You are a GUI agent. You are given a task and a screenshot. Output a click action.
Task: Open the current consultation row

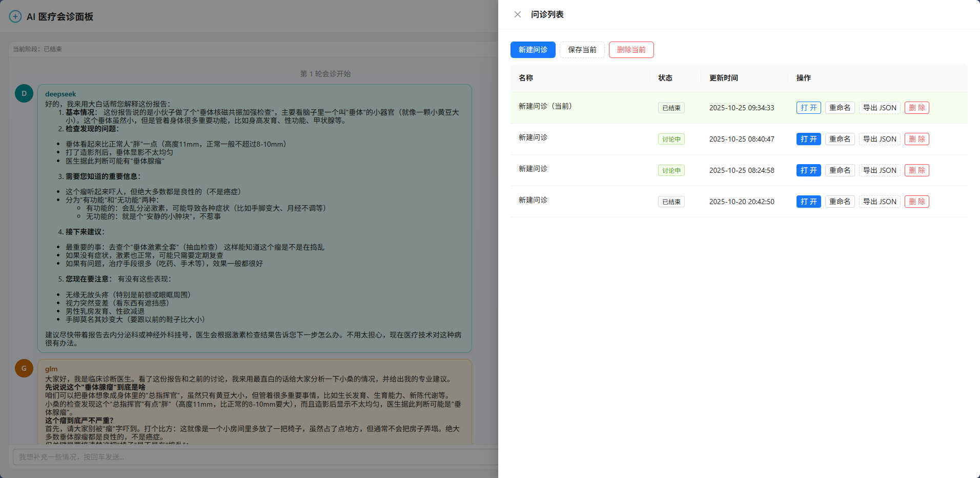(808, 108)
